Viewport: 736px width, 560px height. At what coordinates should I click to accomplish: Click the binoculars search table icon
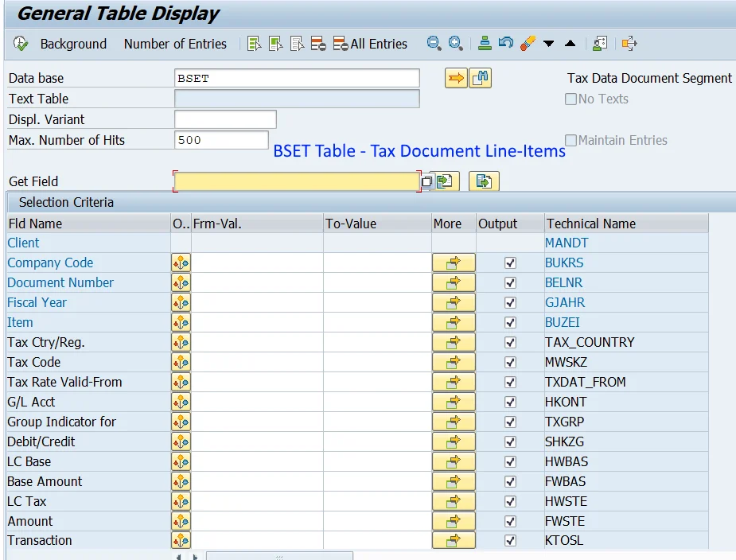coord(480,78)
